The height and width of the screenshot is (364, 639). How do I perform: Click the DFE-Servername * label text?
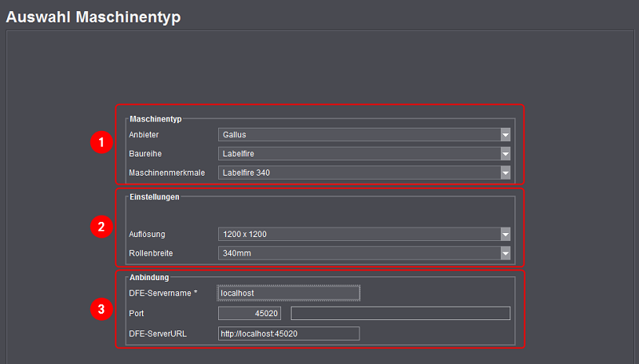pyautogui.click(x=163, y=294)
